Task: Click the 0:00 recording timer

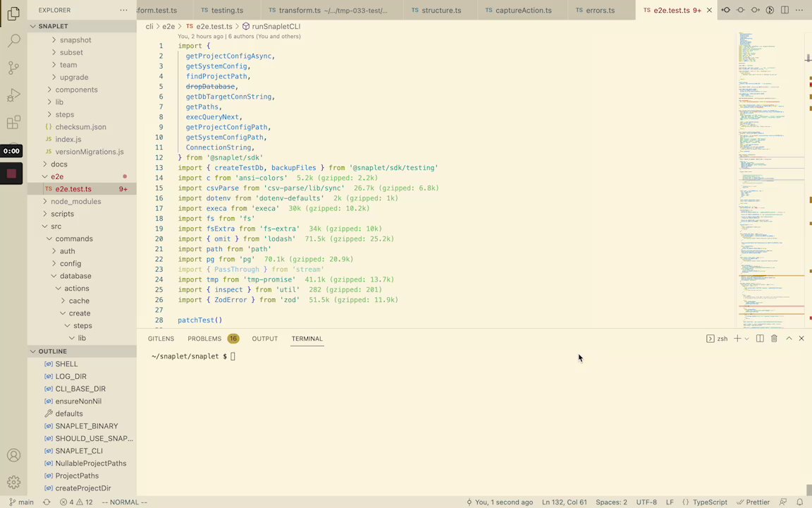Action: (x=11, y=151)
